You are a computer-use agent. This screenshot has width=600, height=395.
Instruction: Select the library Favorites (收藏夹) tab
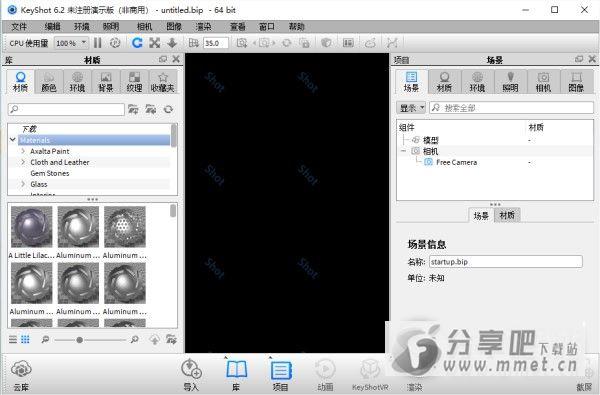(163, 82)
